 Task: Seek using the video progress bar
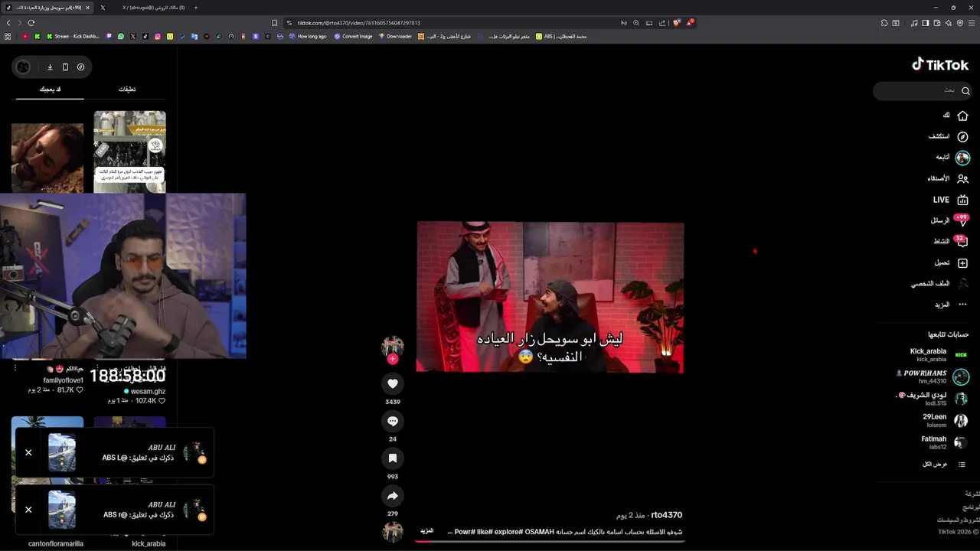coord(550,541)
